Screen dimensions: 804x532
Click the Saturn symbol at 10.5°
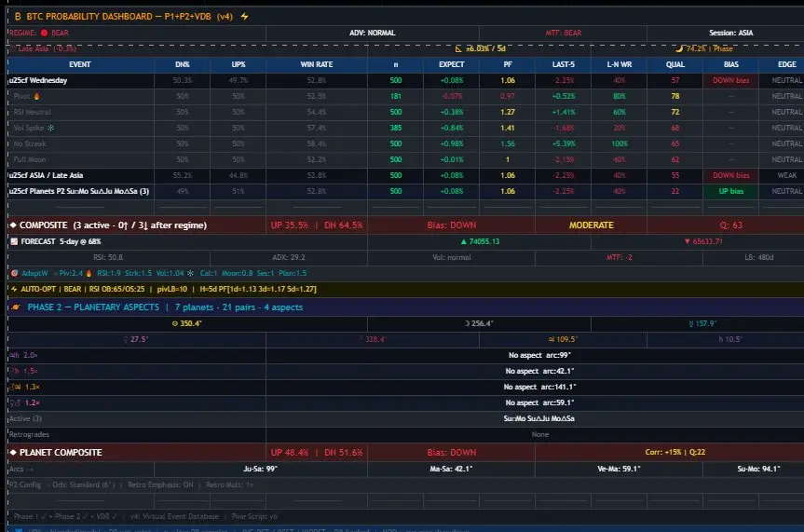coord(721,340)
